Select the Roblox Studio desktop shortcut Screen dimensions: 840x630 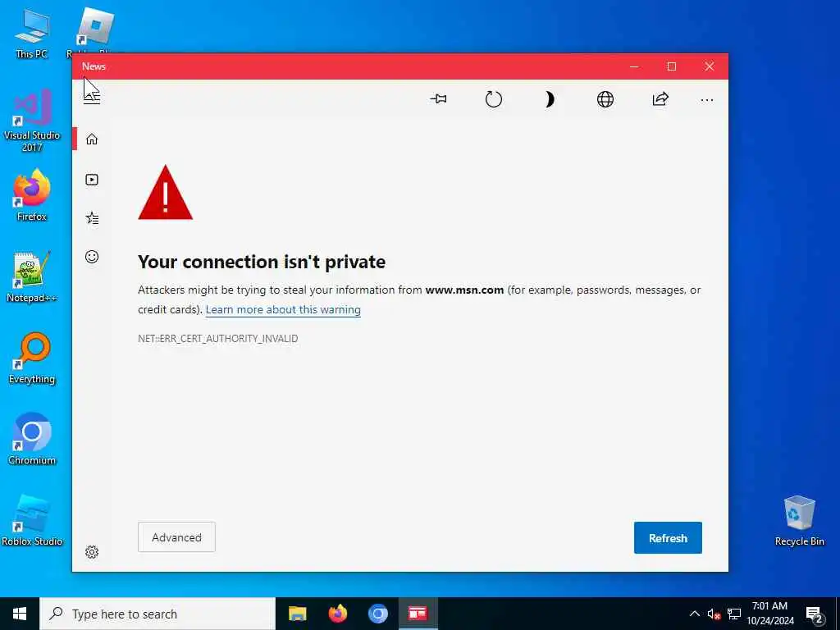(x=32, y=521)
